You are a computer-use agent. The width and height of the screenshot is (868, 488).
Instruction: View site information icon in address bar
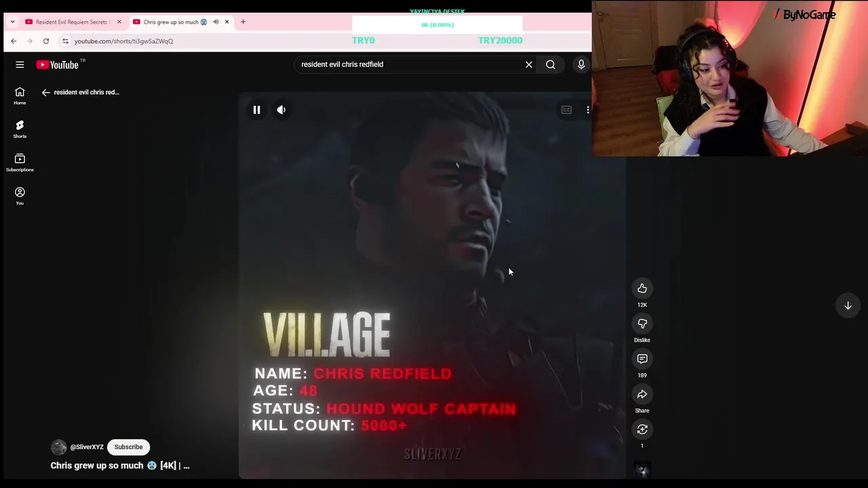tap(65, 41)
